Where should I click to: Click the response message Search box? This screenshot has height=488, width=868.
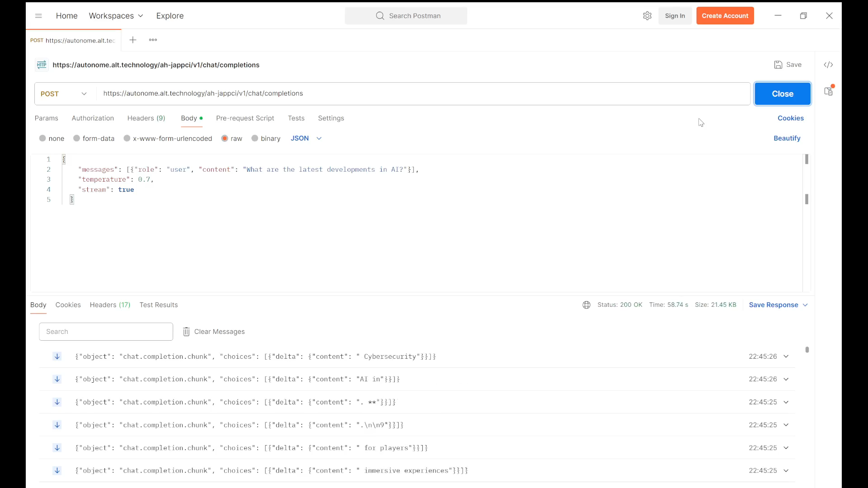tap(106, 332)
